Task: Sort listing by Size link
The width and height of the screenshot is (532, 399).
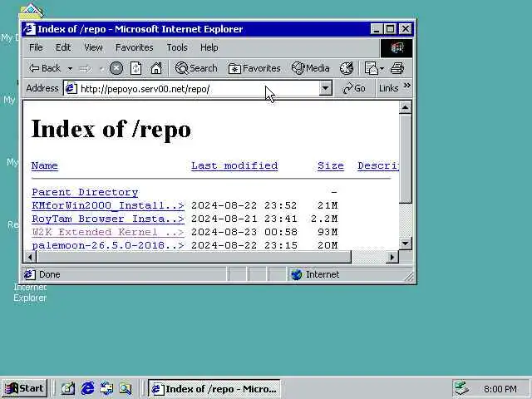Action: (x=331, y=165)
